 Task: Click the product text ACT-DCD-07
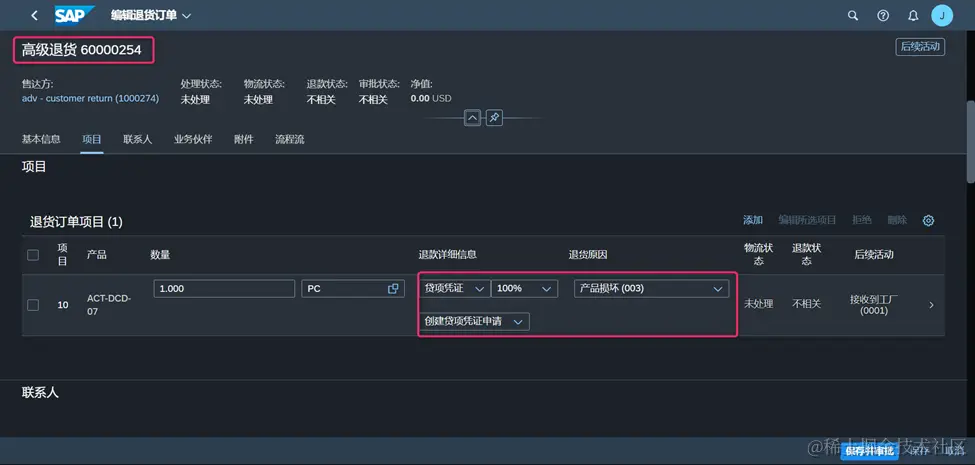[x=109, y=305]
